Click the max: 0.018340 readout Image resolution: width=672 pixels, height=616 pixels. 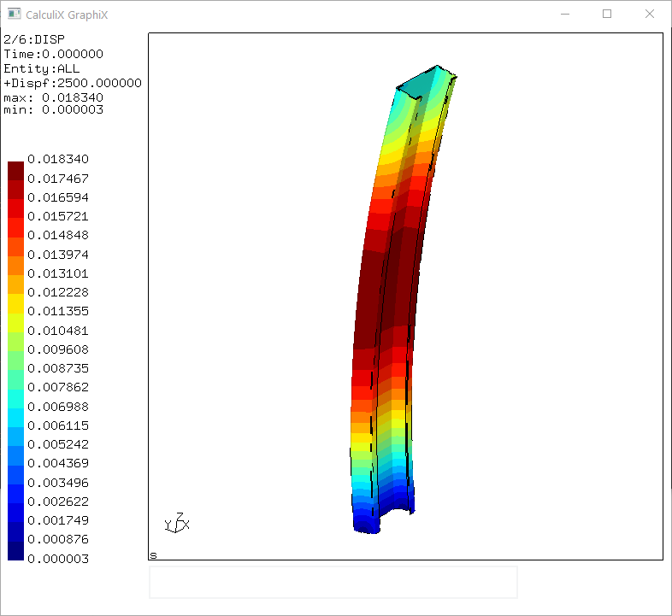54,97
